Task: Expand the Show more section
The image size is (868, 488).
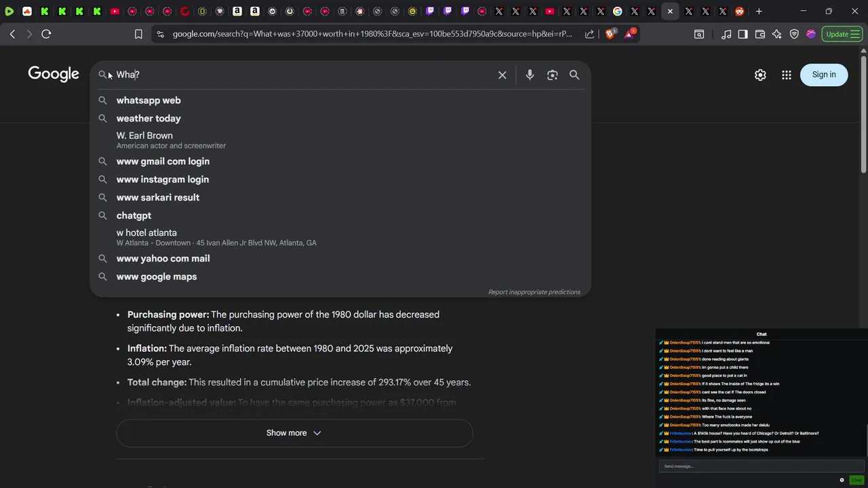Action: pyautogui.click(x=294, y=433)
